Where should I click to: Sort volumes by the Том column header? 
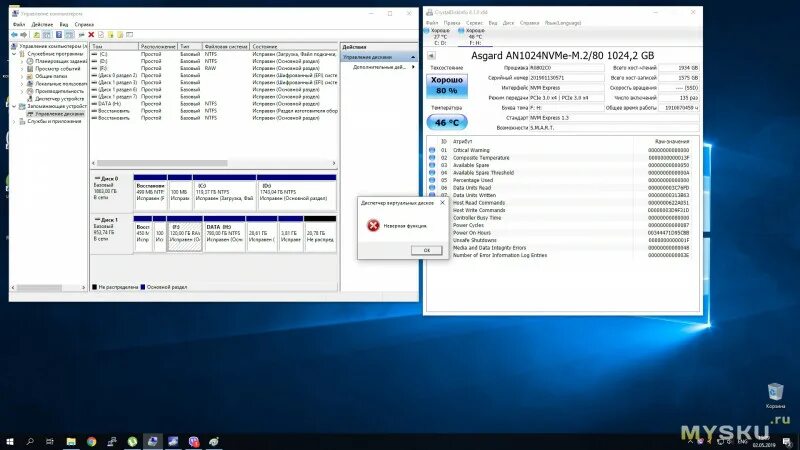114,46
